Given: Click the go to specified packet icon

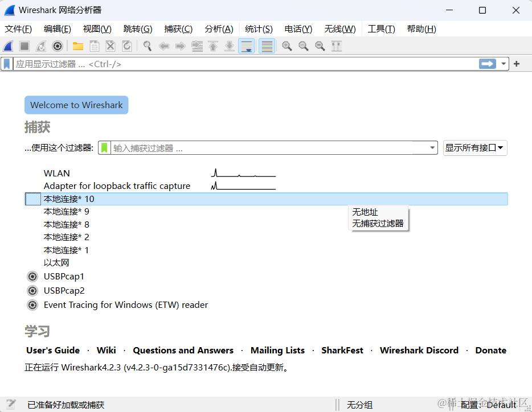Looking at the screenshot, I should pos(197,46).
